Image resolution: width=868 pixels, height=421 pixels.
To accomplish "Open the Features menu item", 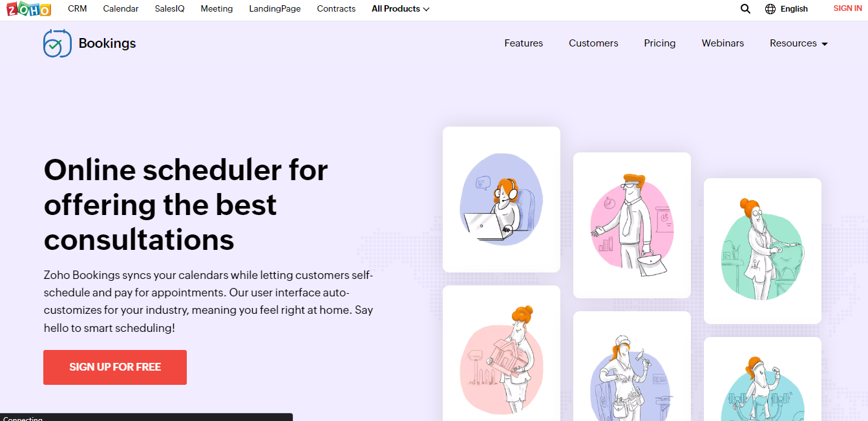I will click(x=524, y=43).
